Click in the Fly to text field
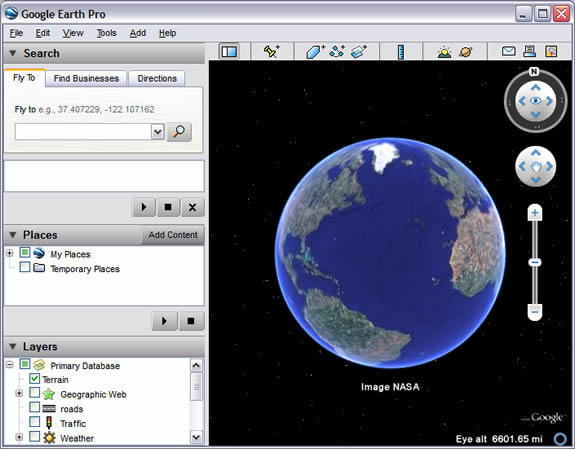Image resolution: width=575 pixels, height=452 pixels. pos(83,132)
